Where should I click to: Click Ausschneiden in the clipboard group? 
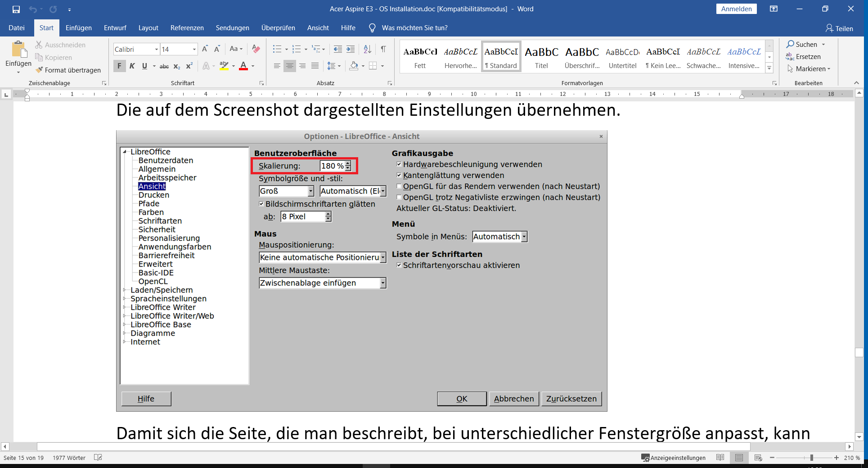[60, 45]
